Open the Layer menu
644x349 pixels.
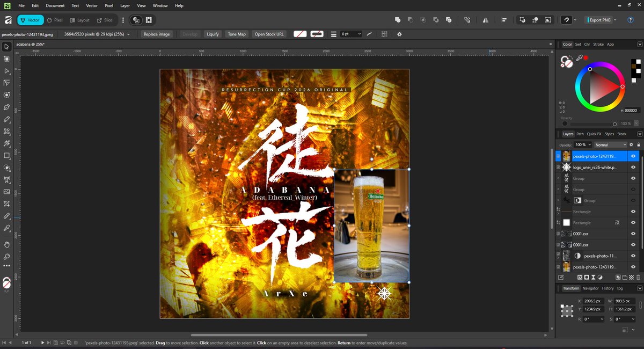(125, 5)
